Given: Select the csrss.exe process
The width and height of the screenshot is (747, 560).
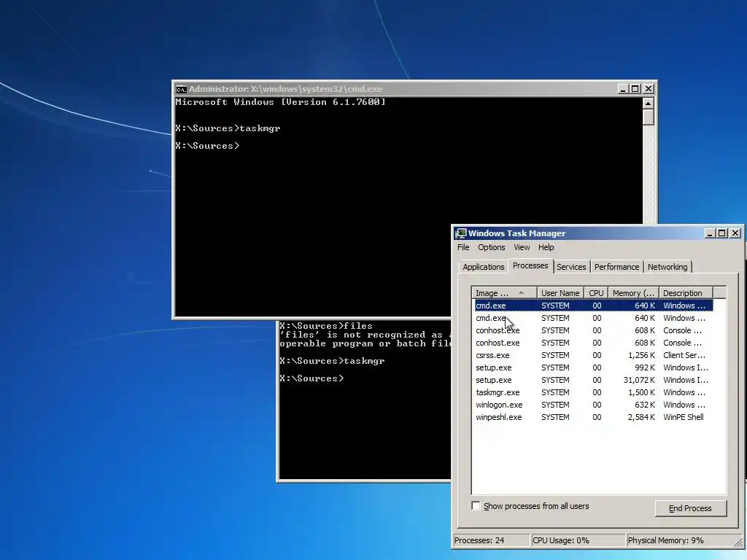Looking at the screenshot, I should [x=594, y=355].
